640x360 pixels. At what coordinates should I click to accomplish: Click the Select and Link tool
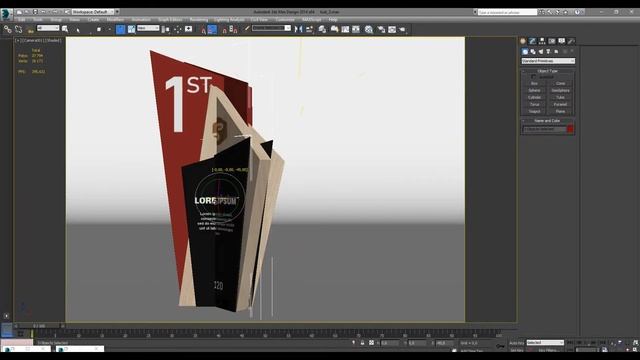pos(8,29)
